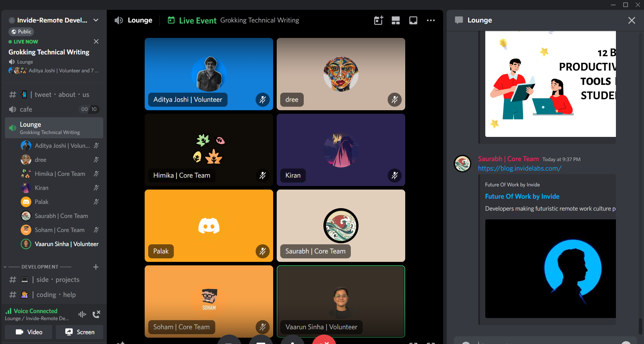This screenshot has height=344, width=644.
Task: Open the blog.invidelabs.com link
Action: pyautogui.click(x=520, y=168)
